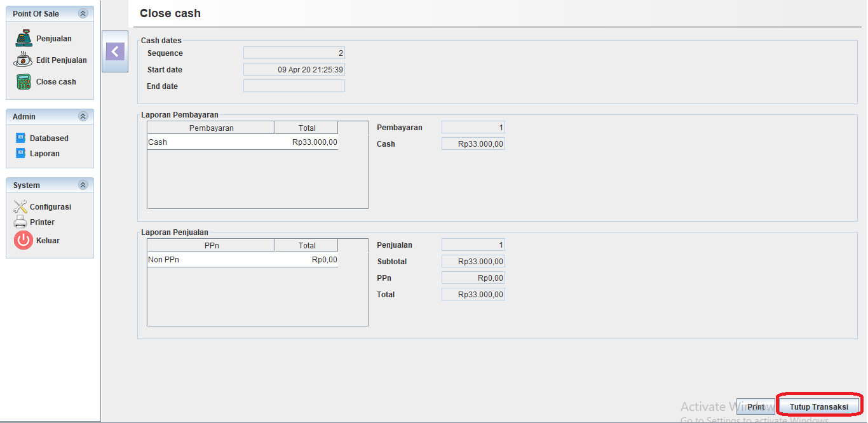Hide the sidebar with the left arrow button

[x=115, y=51]
